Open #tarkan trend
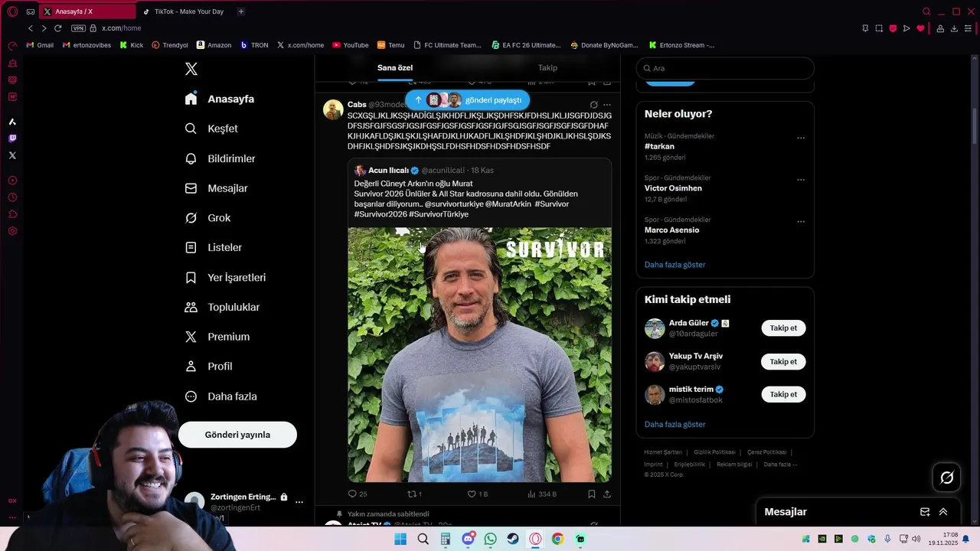980x551 pixels. (659, 146)
